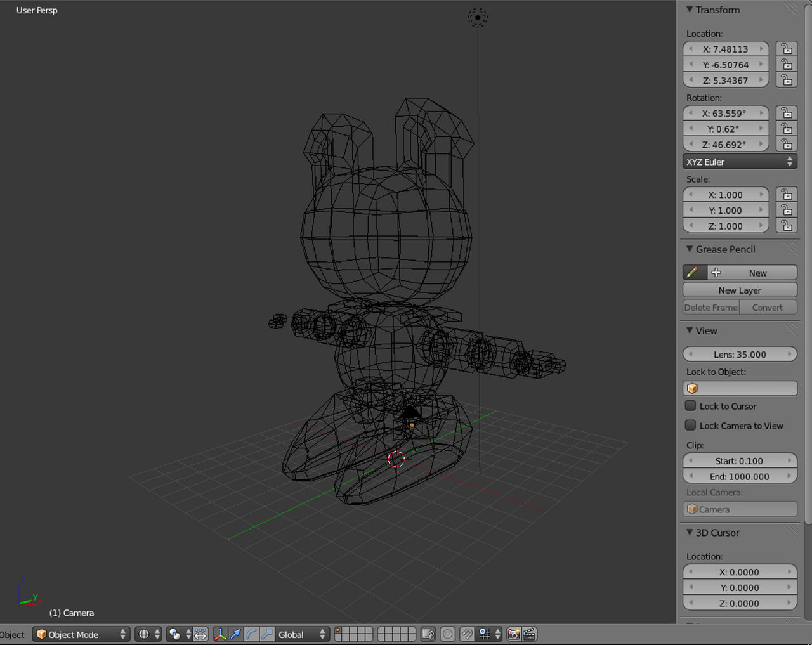Click the cube icon in Lock to Object field
The width and height of the screenshot is (812, 645).
coord(693,388)
